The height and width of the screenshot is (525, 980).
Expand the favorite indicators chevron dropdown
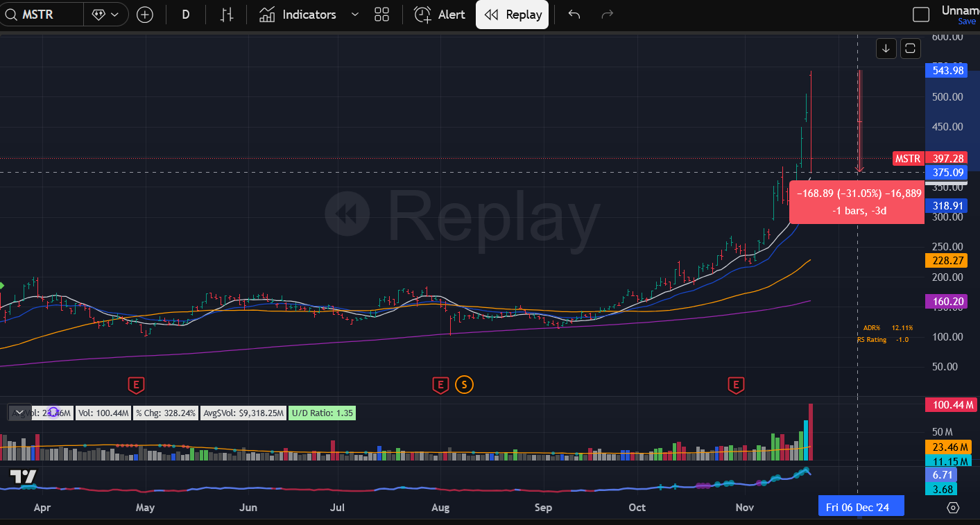(x=355, y=15)
